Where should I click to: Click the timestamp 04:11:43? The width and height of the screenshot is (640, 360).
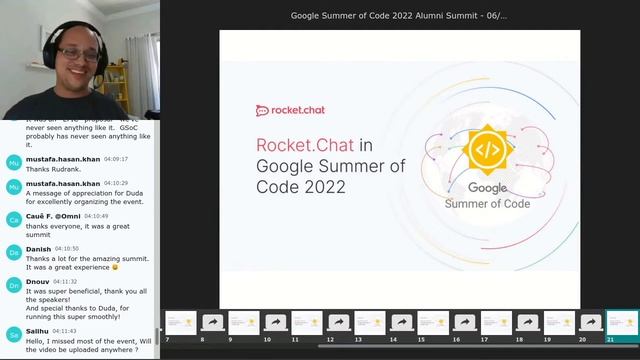64,331
